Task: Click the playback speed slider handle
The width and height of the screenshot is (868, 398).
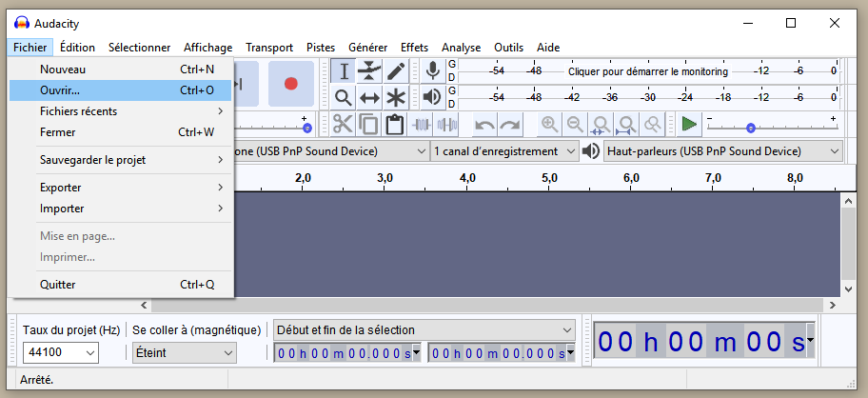Action: [751, 129]
